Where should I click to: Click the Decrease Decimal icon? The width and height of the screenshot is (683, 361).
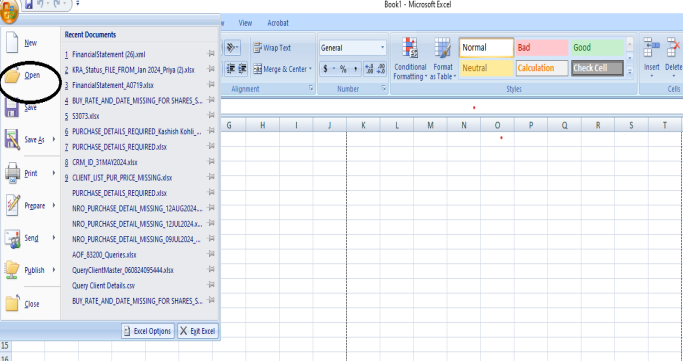381,69
